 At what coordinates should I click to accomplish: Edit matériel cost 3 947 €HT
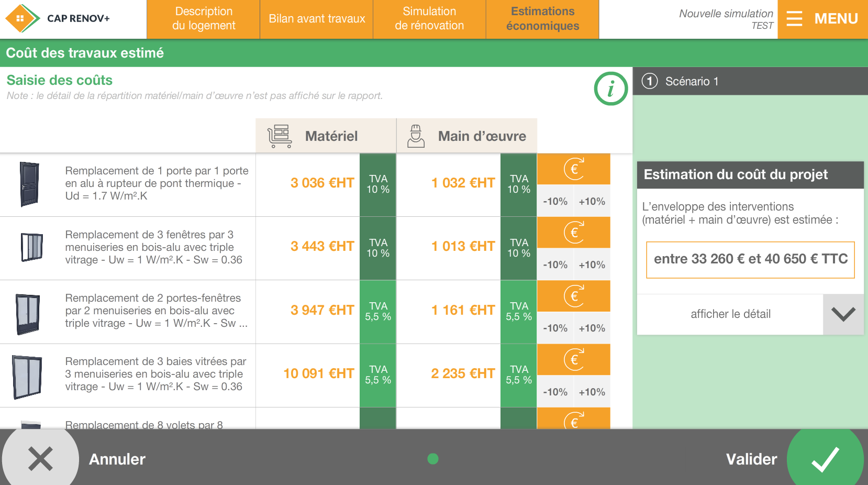(322, 310)
